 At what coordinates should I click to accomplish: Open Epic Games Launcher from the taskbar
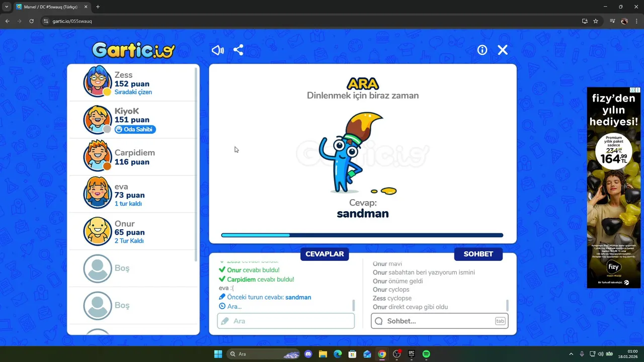pyautogui.click(x=412, y=354)
